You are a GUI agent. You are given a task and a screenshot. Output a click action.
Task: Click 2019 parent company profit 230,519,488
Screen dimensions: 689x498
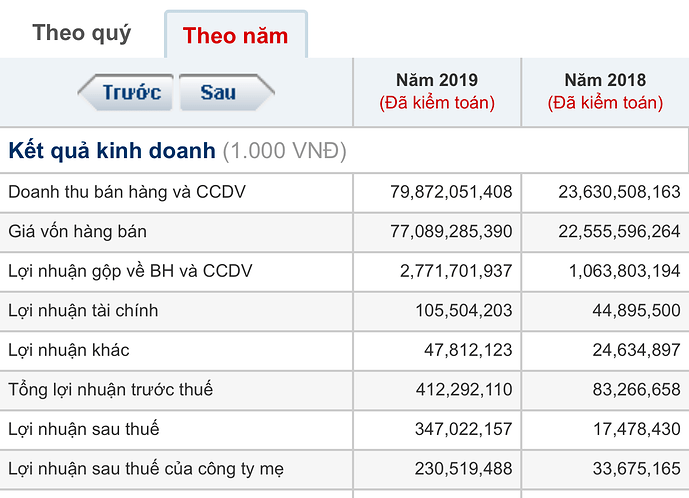point(463,469)
